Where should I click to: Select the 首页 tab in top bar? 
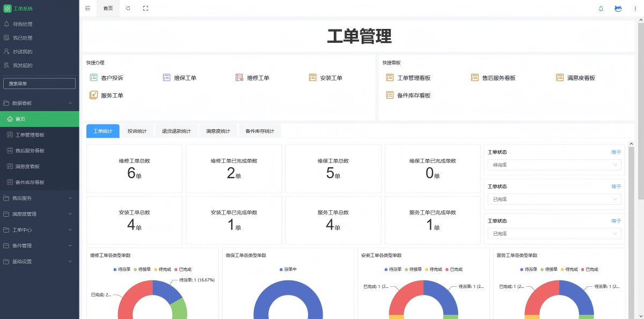point(108,8)
